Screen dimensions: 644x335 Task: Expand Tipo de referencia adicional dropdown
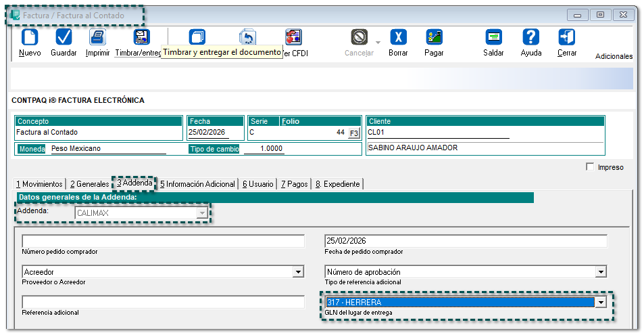point(601,271)
